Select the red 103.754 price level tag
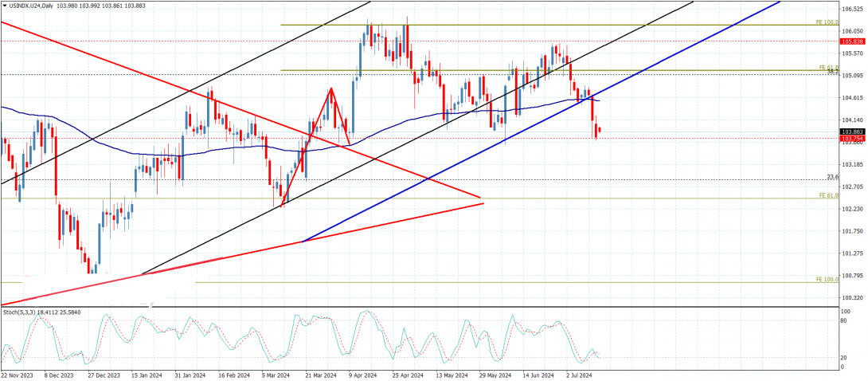The height and width of the screenshot is (381, 868). (x=852, y=139)
